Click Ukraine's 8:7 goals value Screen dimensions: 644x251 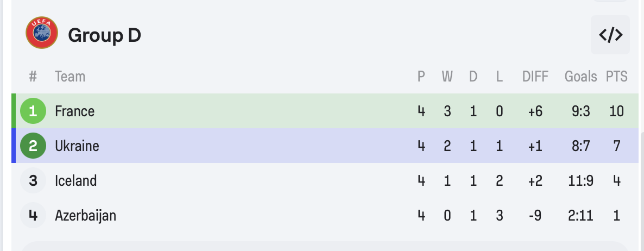click(580, 146)
